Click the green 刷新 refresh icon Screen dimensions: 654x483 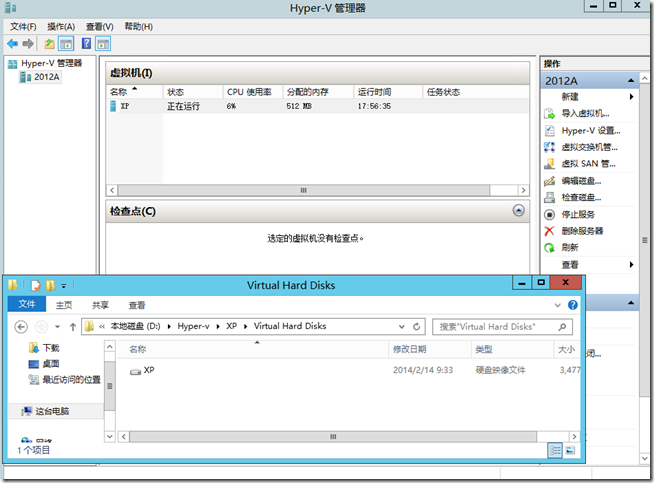(550, 248)
